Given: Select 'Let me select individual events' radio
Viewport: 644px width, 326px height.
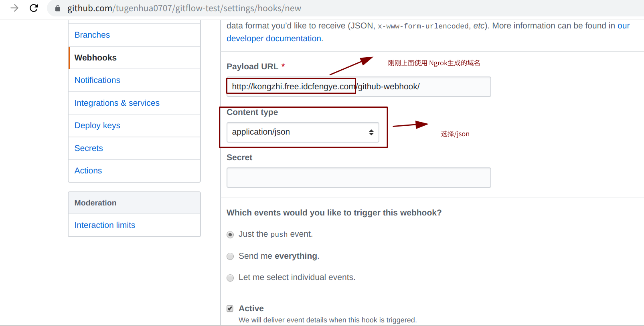Looking at the screenshot, I should 230,278.
